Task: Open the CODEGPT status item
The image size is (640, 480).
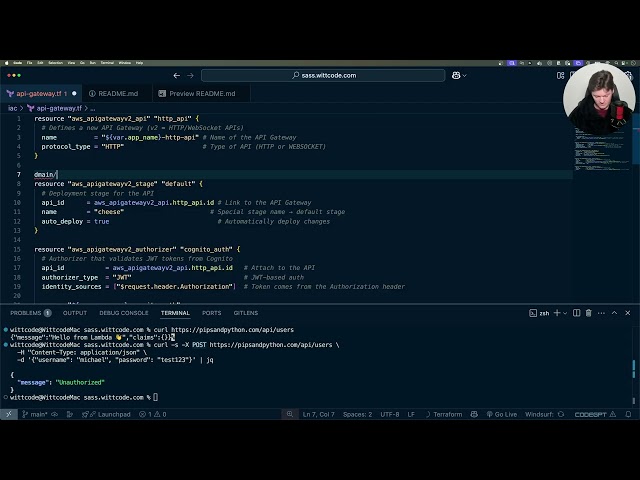Action: click(595, 414)
